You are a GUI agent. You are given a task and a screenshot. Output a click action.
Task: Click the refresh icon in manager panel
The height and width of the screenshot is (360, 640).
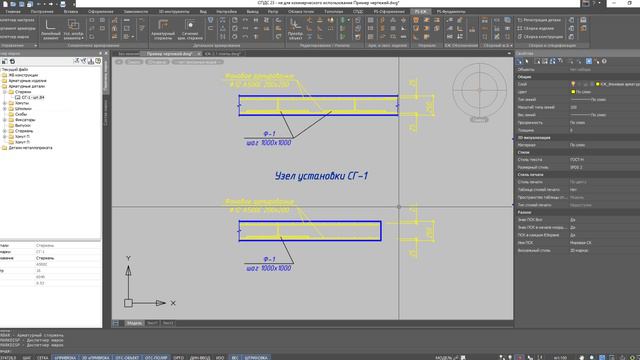point(12,61)
